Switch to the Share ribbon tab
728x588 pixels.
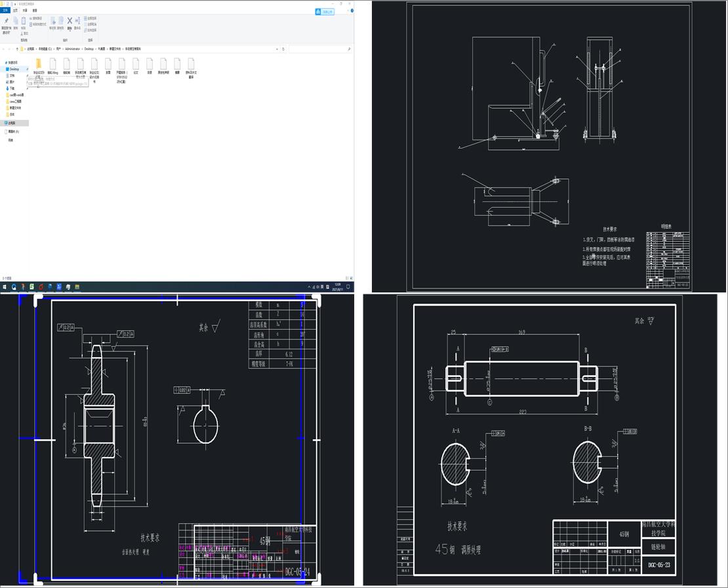pos(25,10)
